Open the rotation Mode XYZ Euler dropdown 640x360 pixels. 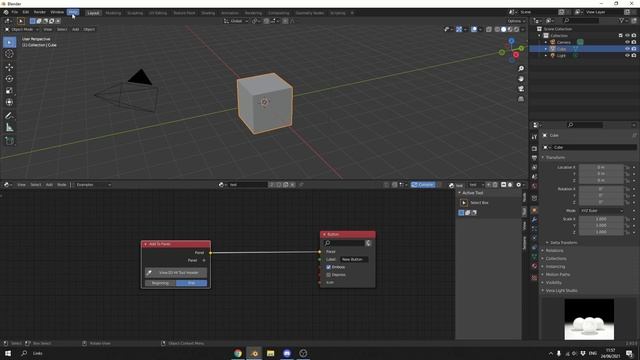602,211
